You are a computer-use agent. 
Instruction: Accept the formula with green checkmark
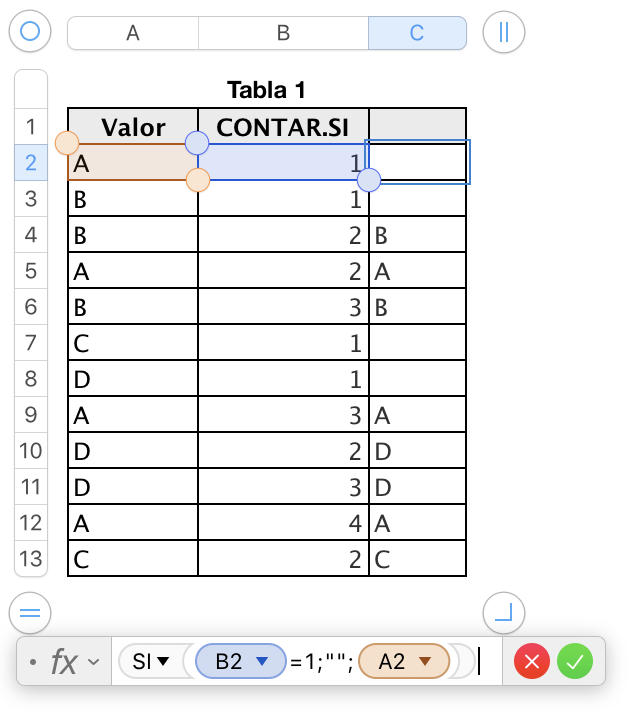pos(575,661)
